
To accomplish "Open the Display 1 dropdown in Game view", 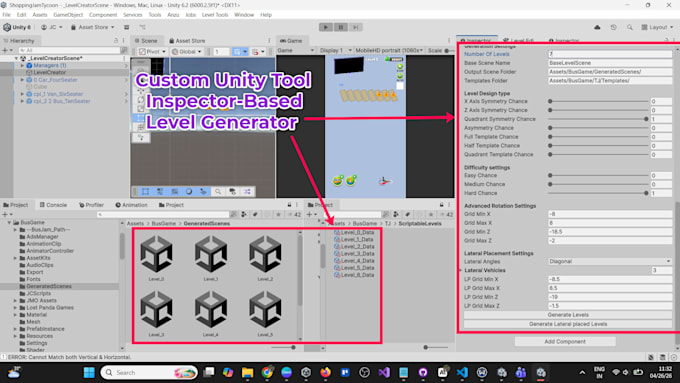I will (336, 50).
